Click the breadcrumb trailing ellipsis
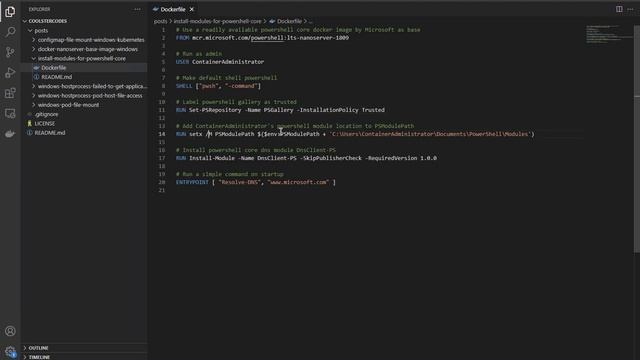Screen dimensions: 640x360 [x=311, y=21]
